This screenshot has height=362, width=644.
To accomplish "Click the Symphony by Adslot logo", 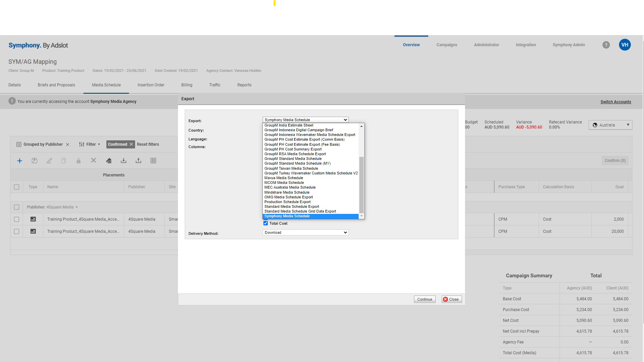I will pyautogui.click(x=38, y=45).
